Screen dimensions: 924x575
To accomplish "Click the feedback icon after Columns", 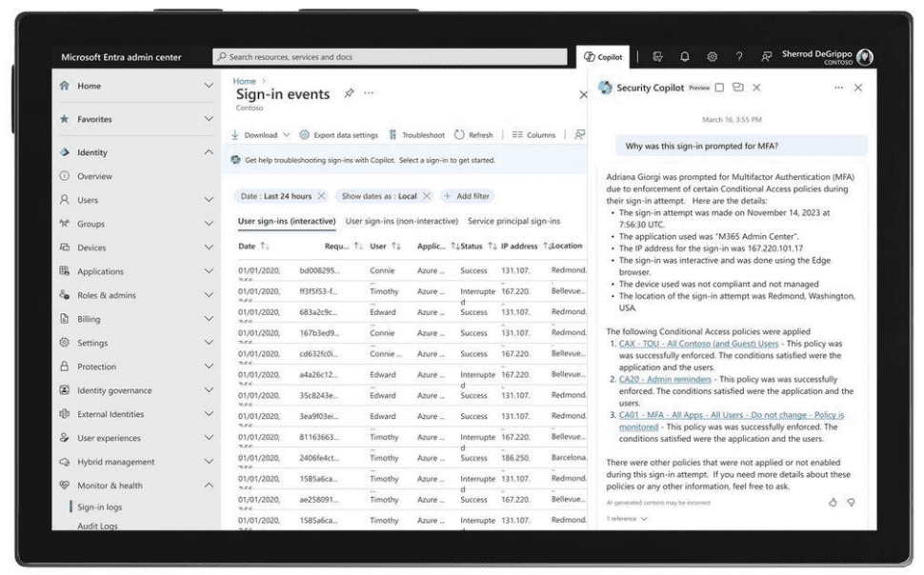I will pyautogui.click(x=580, y=135).
